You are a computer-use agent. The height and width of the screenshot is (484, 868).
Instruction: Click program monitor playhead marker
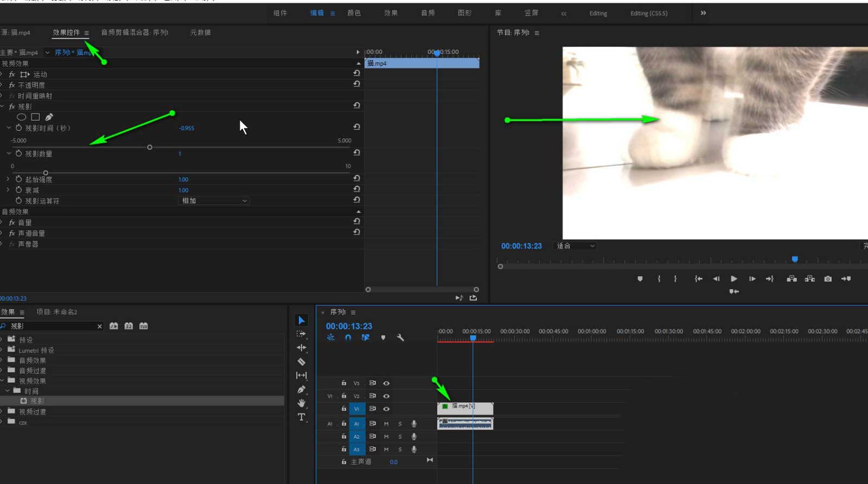(795, 259)
